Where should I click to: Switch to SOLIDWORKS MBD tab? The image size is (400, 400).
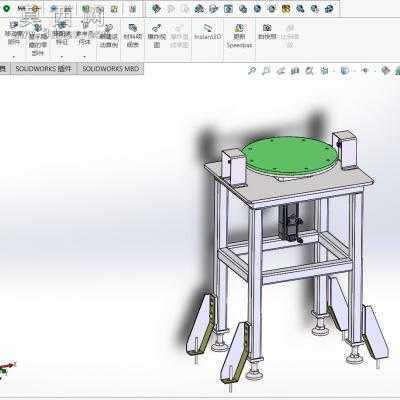click(110, 69)
